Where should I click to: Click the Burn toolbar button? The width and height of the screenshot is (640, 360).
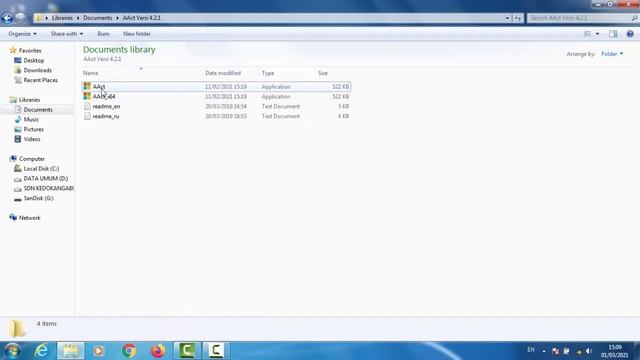point(103,34)
